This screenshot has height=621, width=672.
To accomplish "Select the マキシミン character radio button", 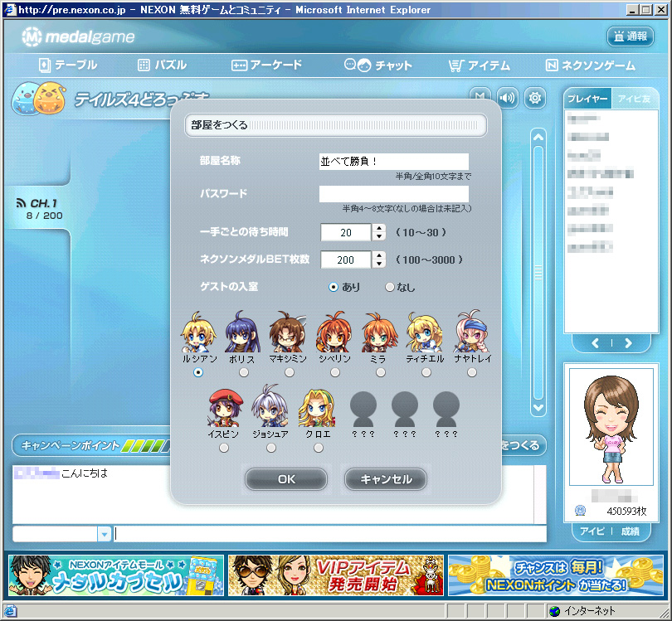I will [x=290, y=372].
